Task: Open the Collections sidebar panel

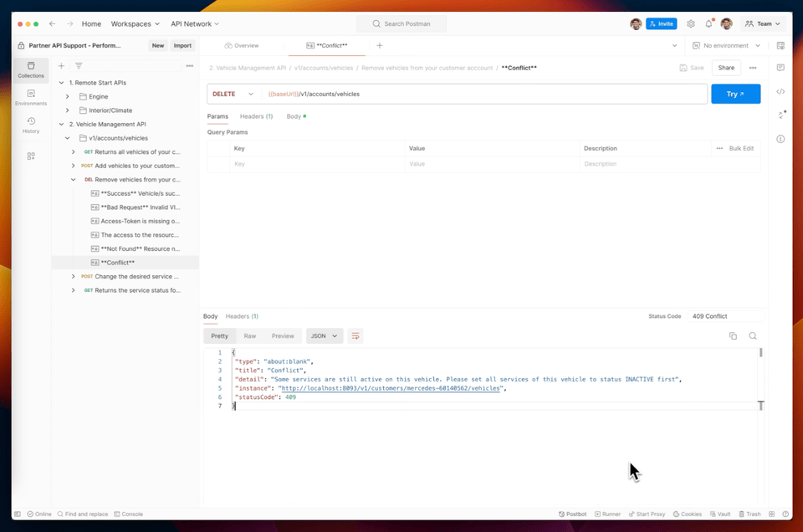Action: [31, 69]
